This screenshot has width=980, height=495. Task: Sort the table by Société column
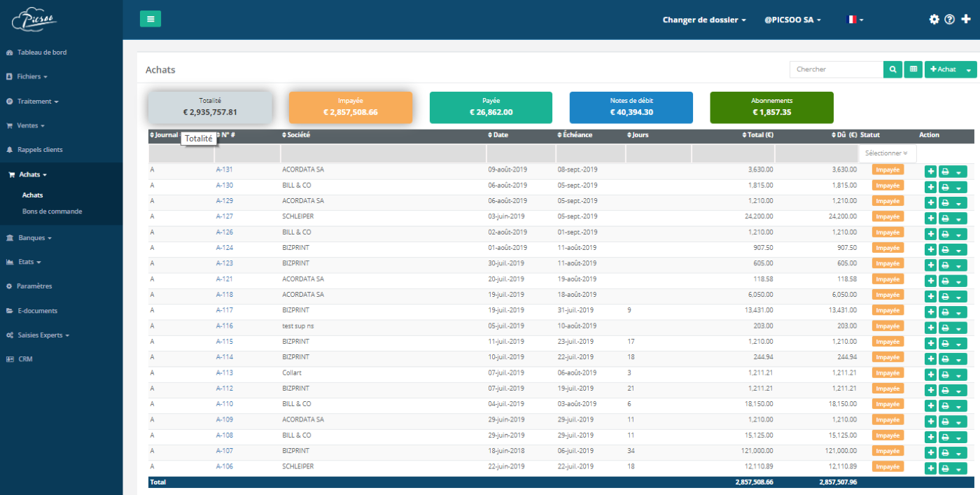(295, 134)
